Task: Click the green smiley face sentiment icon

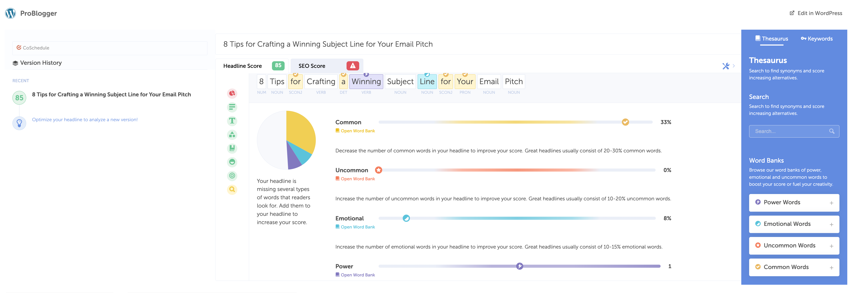Action: click(x=232, y=162)
